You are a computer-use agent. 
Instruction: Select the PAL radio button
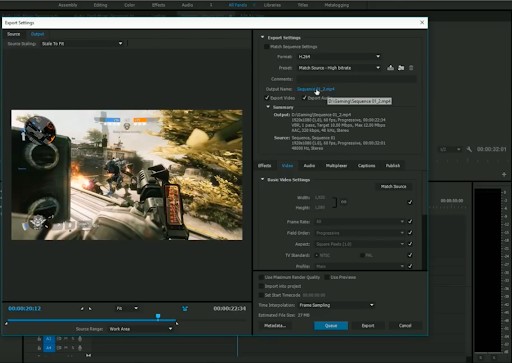[x=362, y=255]
